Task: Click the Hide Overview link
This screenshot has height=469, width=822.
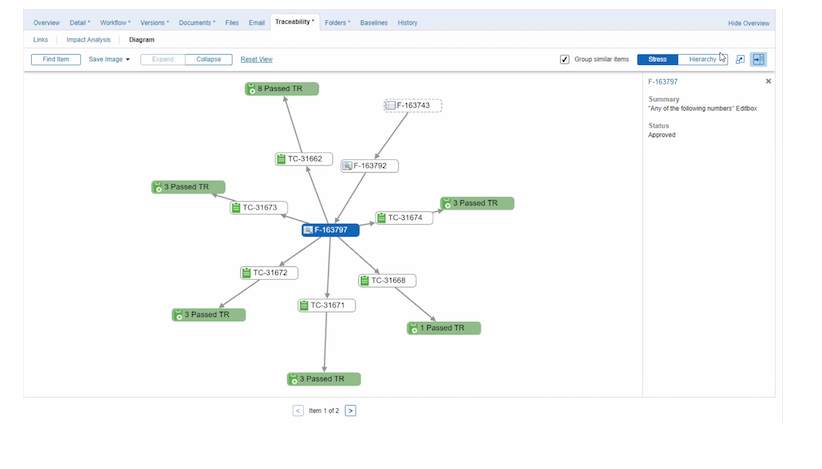Action: [748, 24]
